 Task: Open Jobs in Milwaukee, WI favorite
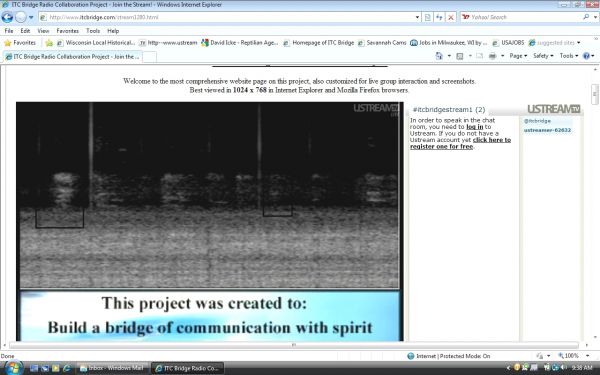(x=449, y=43)
